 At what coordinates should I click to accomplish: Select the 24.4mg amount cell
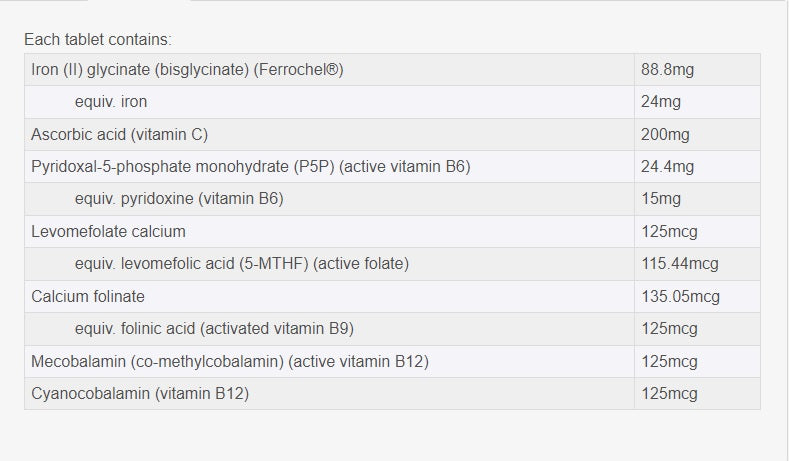667,166
